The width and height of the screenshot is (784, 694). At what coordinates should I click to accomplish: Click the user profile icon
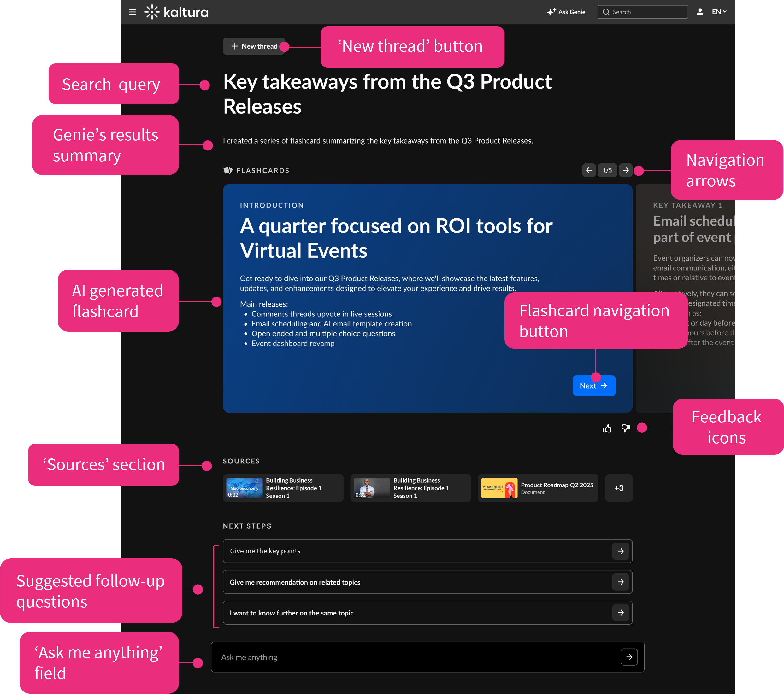pos(700,12)
